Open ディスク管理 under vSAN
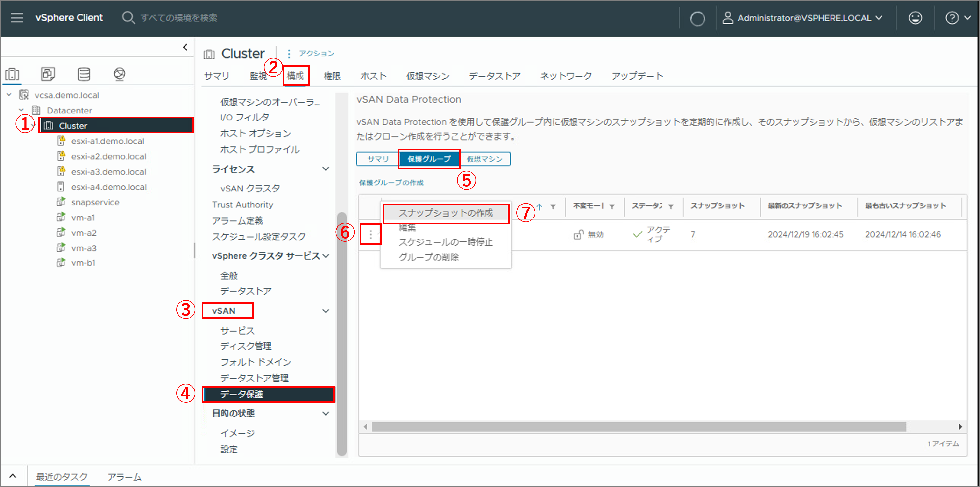This screenshot has width=980, height=487. tap(246, 346)
